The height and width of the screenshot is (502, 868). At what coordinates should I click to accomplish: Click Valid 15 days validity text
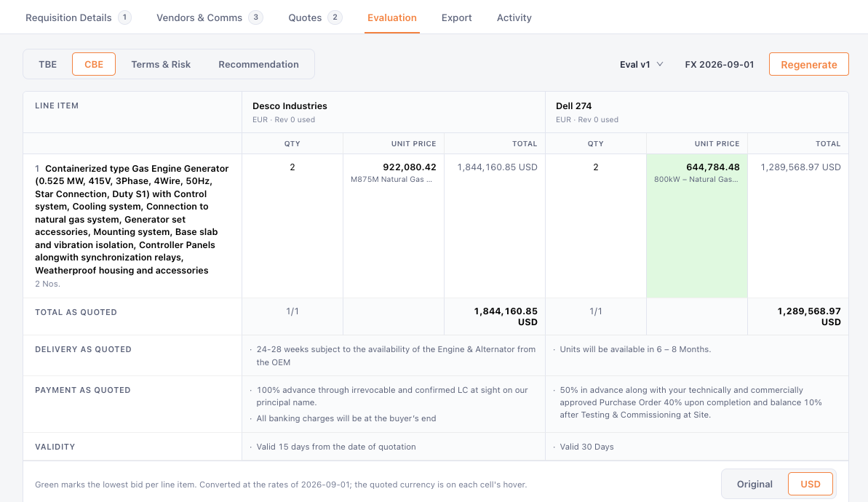336,447
